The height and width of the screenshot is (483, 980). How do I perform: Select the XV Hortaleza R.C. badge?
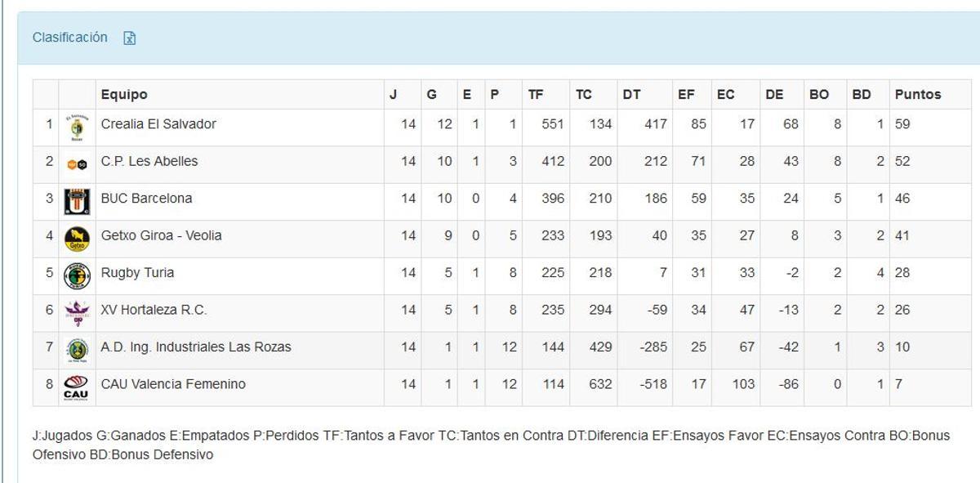coord(77,310)
